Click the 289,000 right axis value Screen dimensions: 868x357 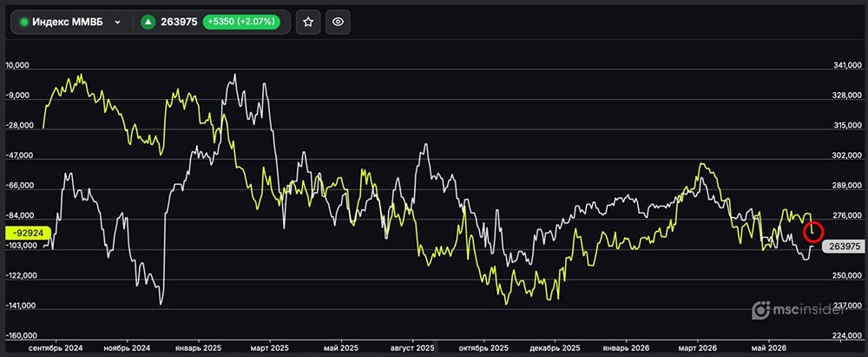point(846,186)
